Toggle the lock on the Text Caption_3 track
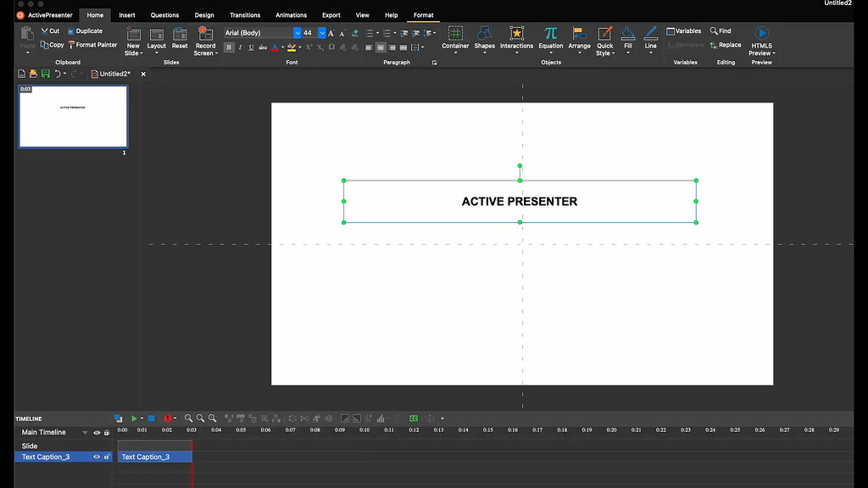This screenshot has width=868, height=488. click(107, 457)
